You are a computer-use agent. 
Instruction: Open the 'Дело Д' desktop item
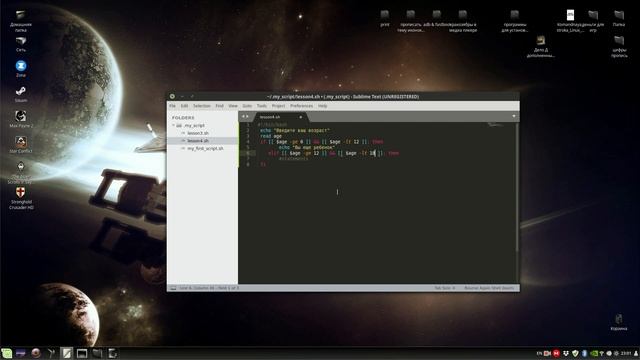(x=541, y=46)
